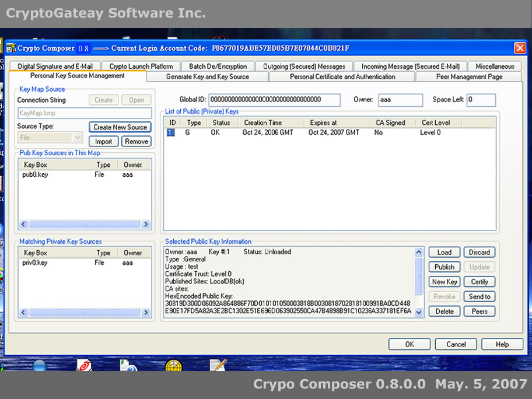Click the Load button

click(444, 252)
